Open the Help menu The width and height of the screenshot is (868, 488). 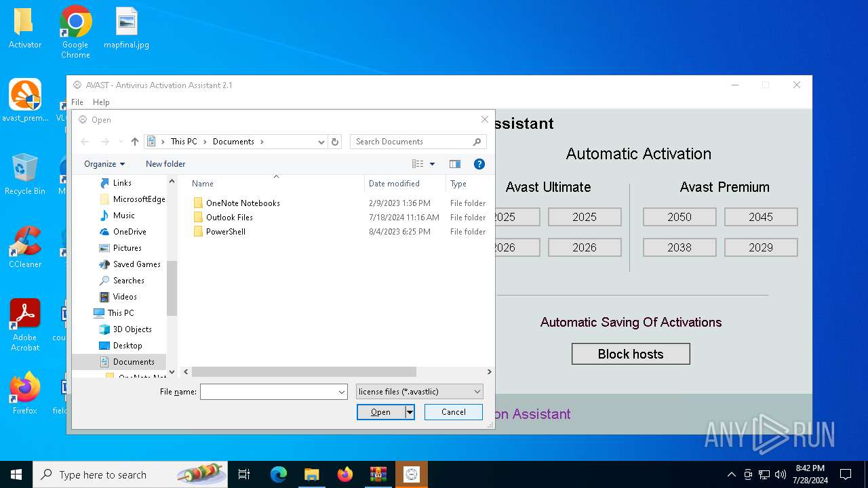pos(101,102)
